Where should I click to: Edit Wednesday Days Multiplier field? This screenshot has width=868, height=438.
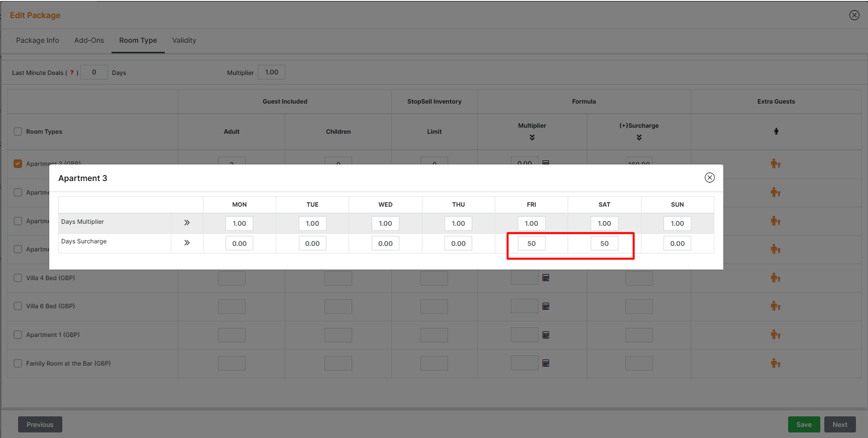[x=385, y=223]
